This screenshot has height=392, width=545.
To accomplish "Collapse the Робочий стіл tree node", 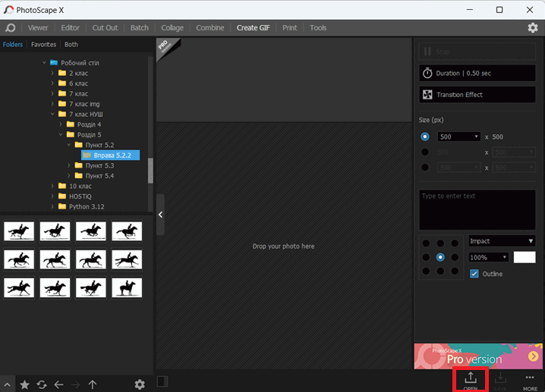I will [44, 62].
